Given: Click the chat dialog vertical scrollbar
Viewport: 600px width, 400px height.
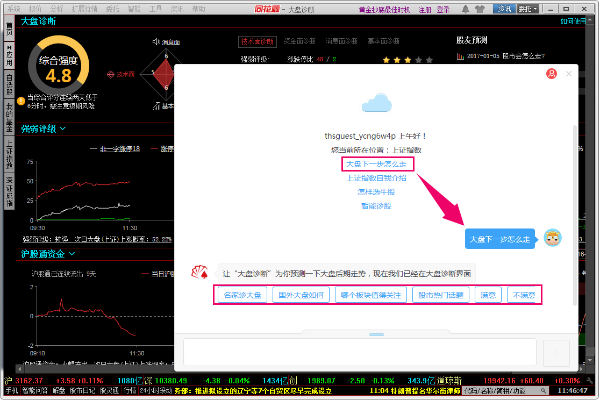Looking at the screenshot, I should coord(574,215).
